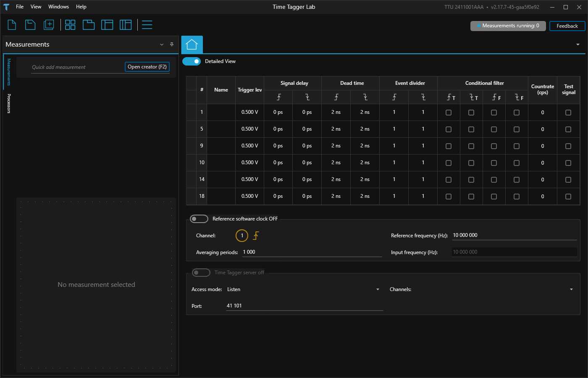Click the rising Dead time 2 ns for channel 9
Viewport: 588px width, 378px height.
pyautogui.click(x=336, y=146)
